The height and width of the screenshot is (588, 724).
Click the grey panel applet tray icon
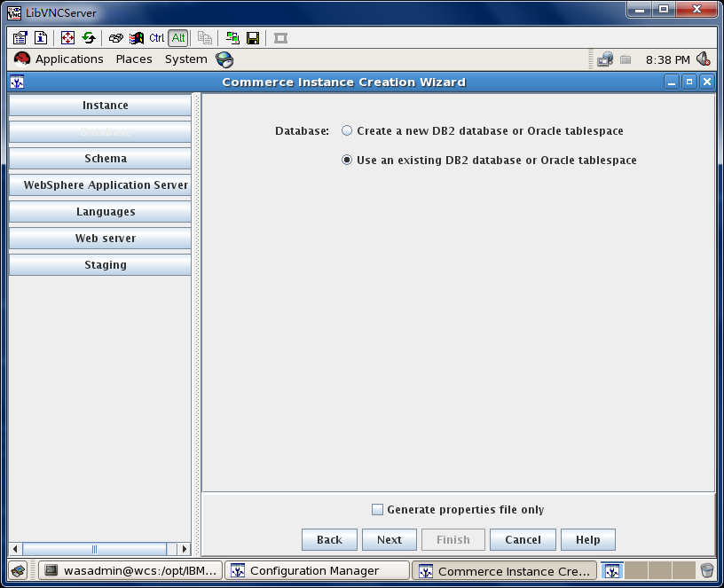[x=626, y=59]
